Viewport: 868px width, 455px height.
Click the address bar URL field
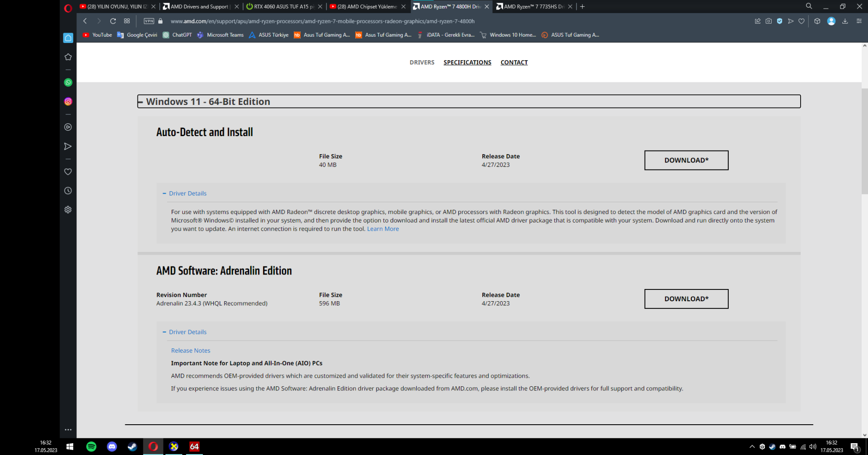[x=322, y=21]
